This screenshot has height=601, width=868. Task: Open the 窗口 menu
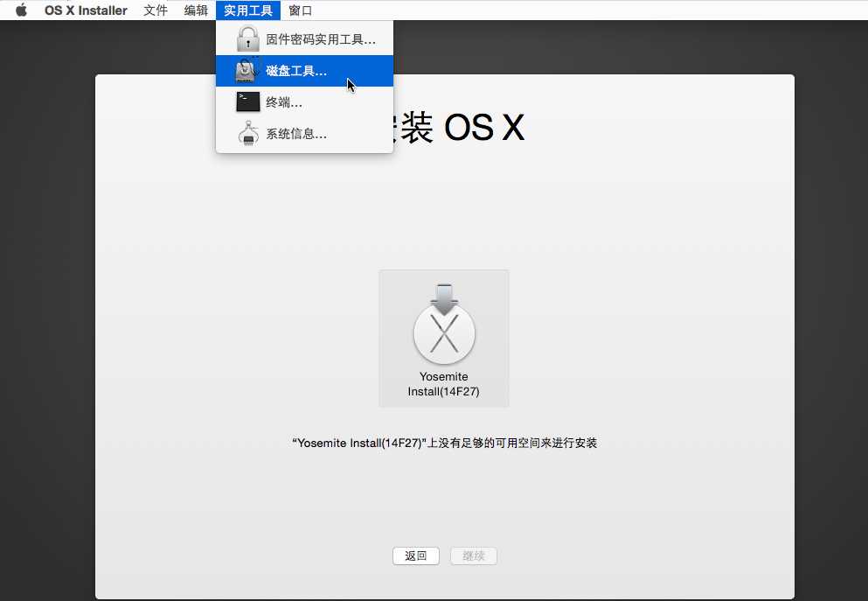click(x=301, y=10)
